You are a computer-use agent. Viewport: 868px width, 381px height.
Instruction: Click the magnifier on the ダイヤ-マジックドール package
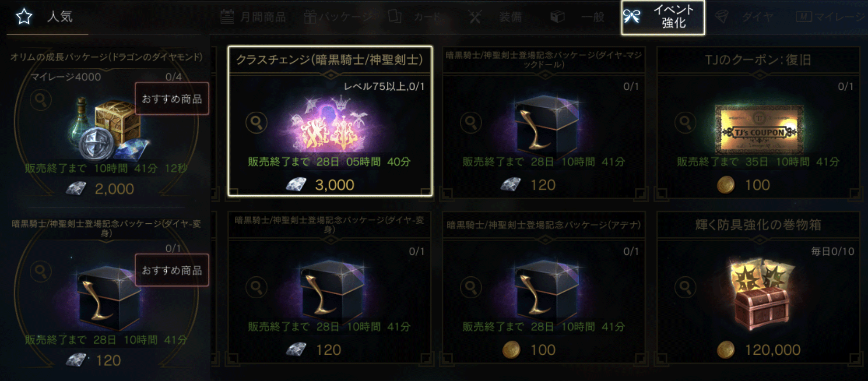pyautogui.click(x=471, y=123)
